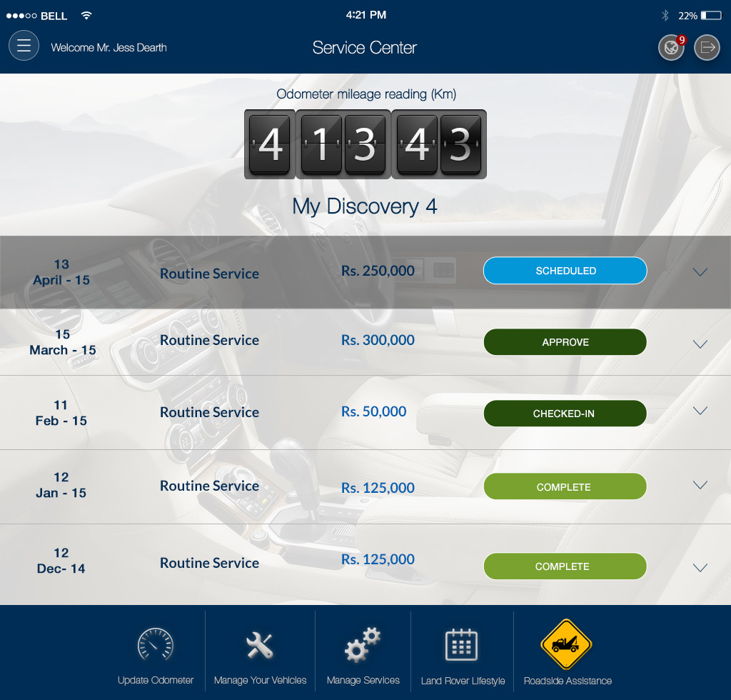Tap the 12 Dec- 14 date

(x=61, y=561)
